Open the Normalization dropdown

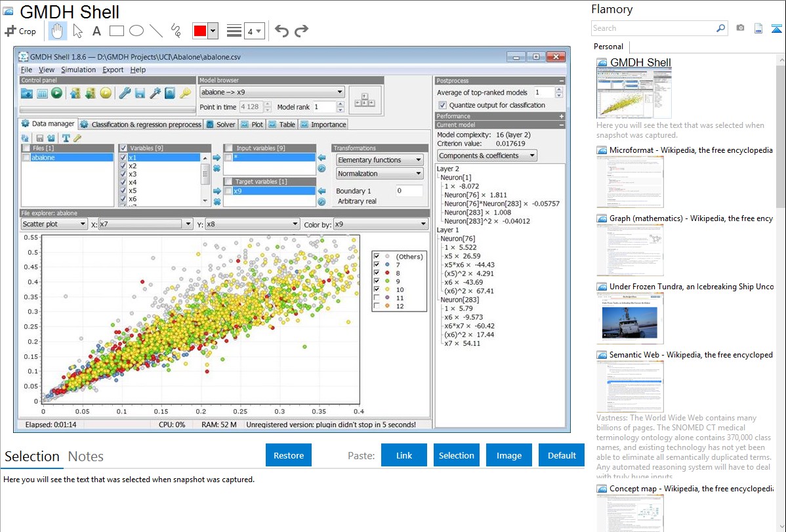(379, 173)
